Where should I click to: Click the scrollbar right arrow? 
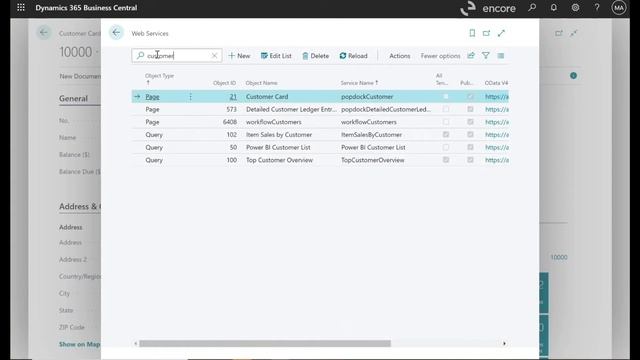(504, 344)
